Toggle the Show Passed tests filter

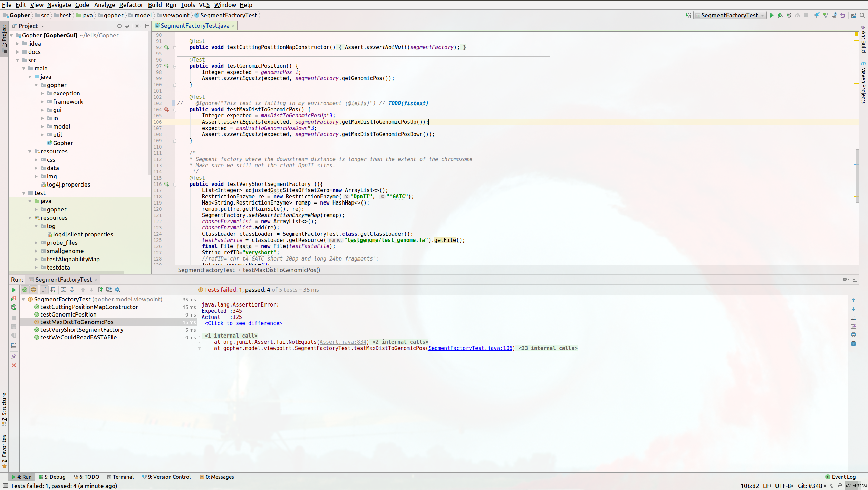25,290
